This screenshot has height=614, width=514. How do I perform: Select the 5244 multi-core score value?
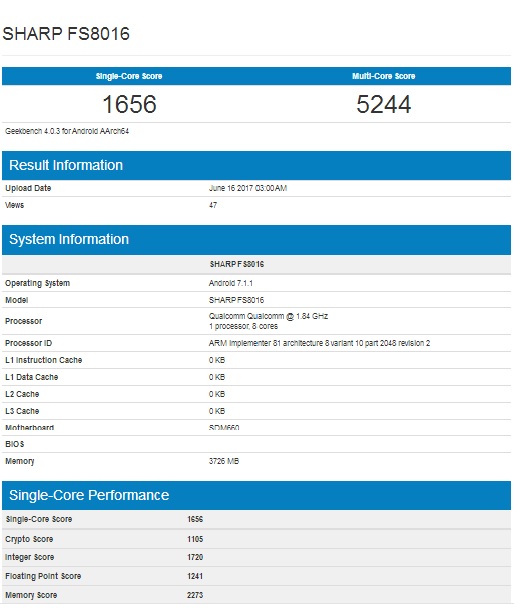tap(383, 104)
